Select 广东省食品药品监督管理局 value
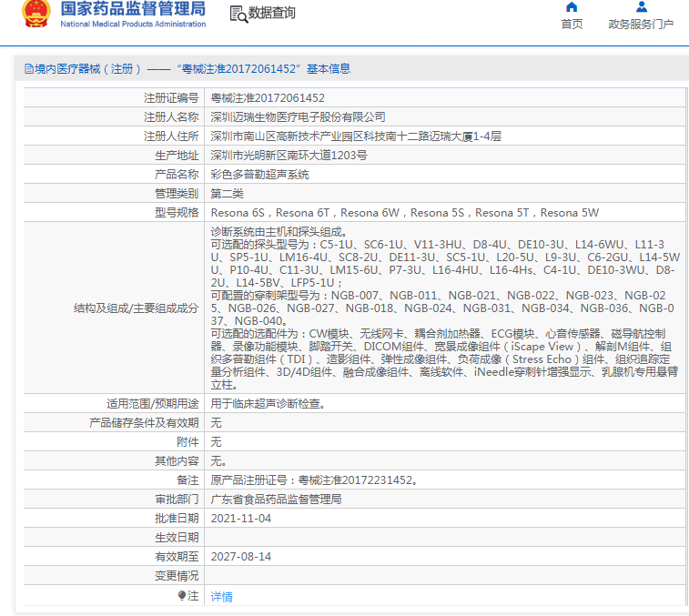This screenshot has height=616, width=689. pos(276,500)
